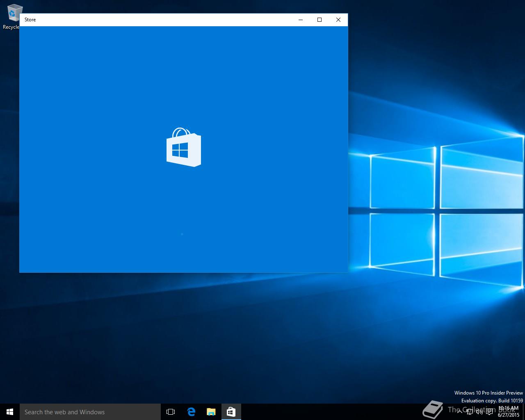Click the Store title bar text

[x=30, y=20]
